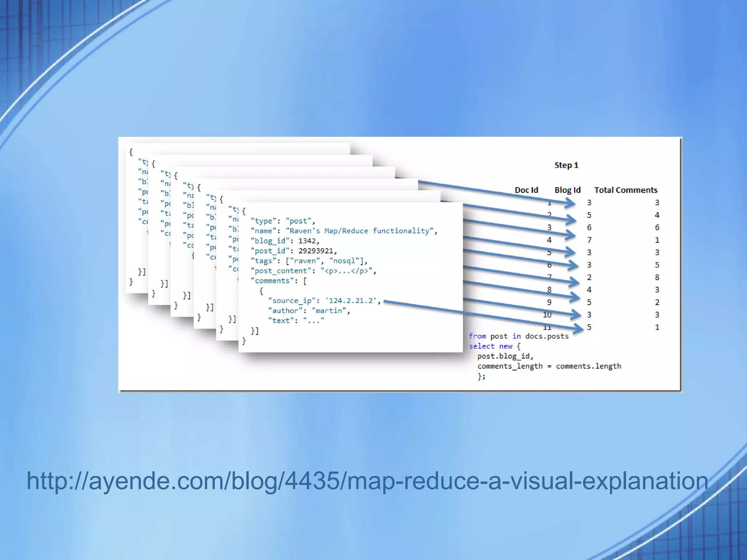The image size is (747, 560).
Task: Click the "author": "martin" line
Action: tap(309, 311)
